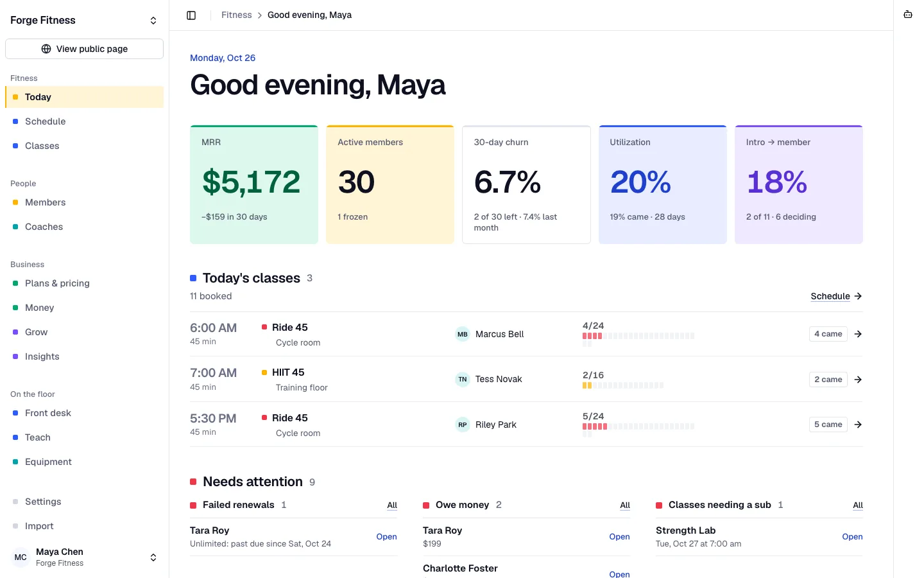Click the arrow on the 6:00 AM Ride 45 row
This screenshot has height=578, width=924.
[858, 334]
